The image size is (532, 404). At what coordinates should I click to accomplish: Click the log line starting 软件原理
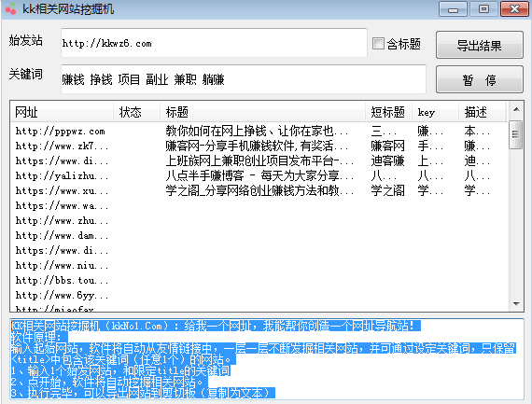click(39, 337)
